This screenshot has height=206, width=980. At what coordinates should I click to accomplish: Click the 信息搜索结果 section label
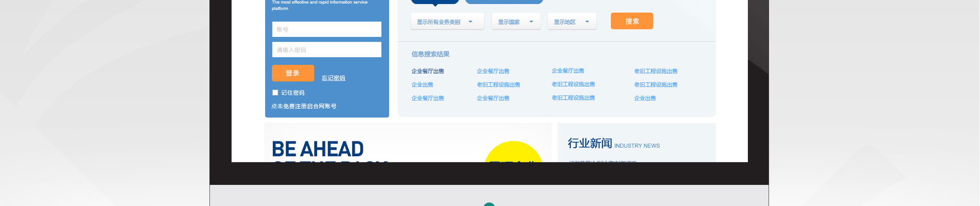[x=430, y=54]
